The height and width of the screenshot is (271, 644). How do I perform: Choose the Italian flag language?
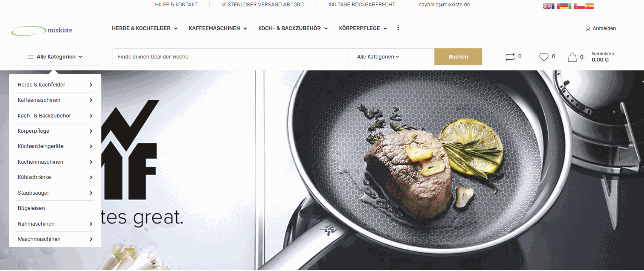[x=573, y=6]
